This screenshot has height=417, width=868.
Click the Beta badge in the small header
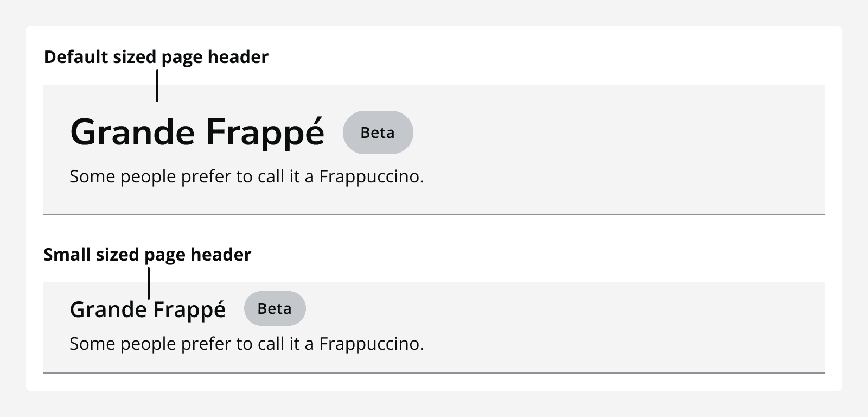point(275,308)
